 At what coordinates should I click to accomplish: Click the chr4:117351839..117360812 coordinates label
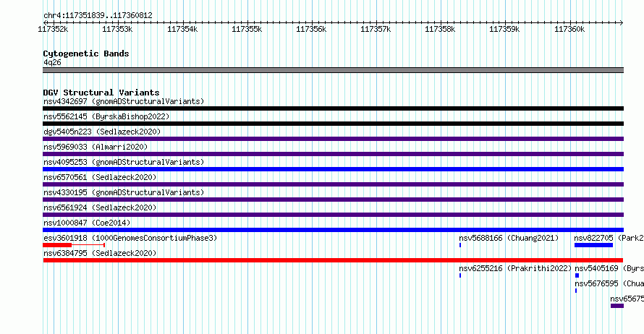coord(98,15)
